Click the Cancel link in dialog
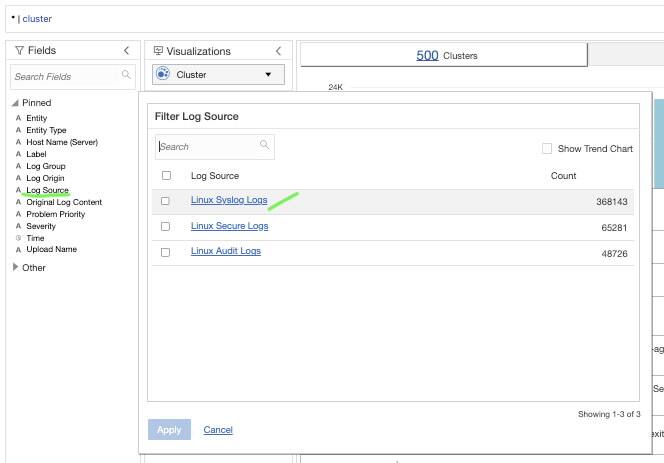This screenshot has width=664, height=463. (x=218, y=430)
